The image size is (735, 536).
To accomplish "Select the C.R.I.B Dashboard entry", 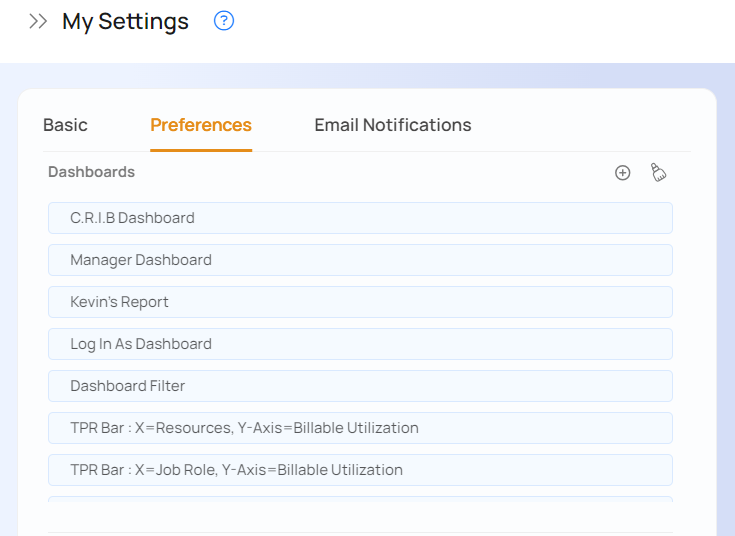I will point(360,218).
